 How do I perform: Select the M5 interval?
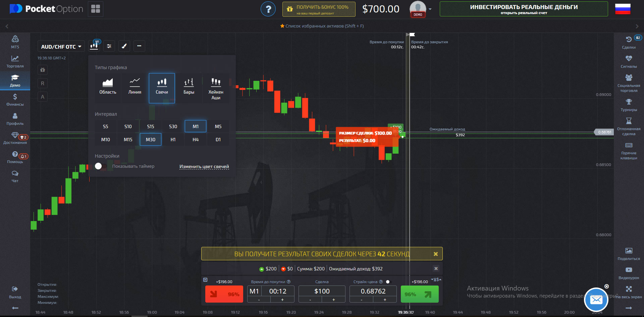click(218, 126)
